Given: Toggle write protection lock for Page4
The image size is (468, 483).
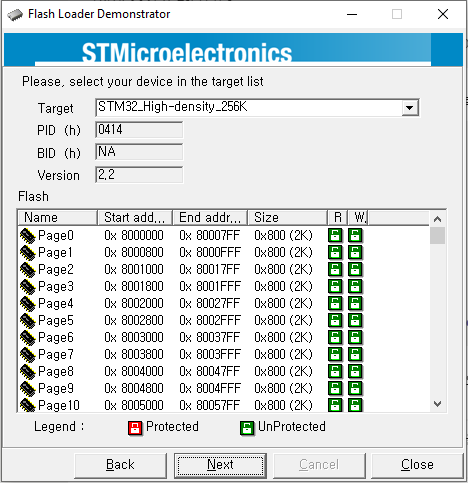Looking at the screenshot, I should click(x=355, y=303).
